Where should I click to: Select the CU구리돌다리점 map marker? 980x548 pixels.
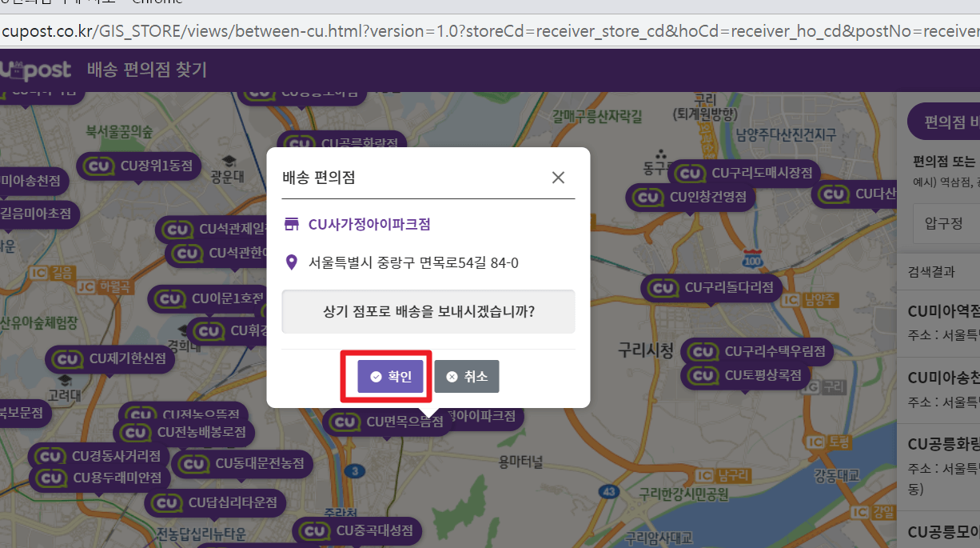[x=711, y=287]
